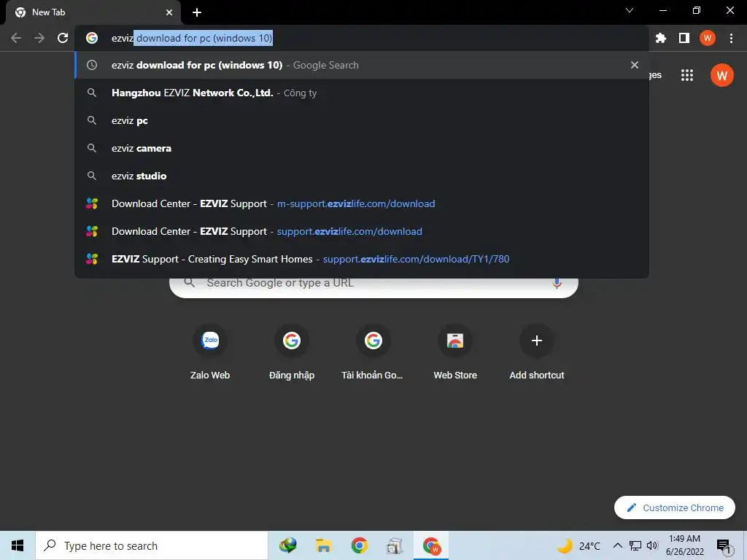This screenshot has width=747, height=560.
Task: Click in the address bar text
Action: pyautogui.click(x=192, y=38)
